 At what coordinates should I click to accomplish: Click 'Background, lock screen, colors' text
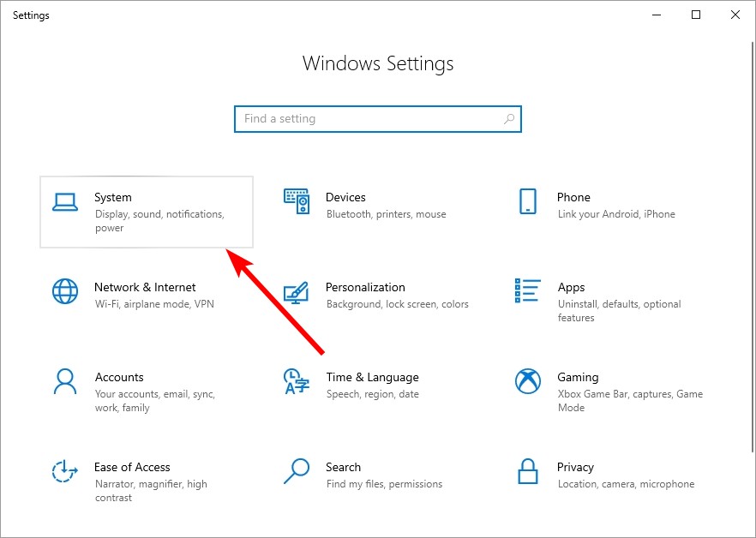pos(398,304)
